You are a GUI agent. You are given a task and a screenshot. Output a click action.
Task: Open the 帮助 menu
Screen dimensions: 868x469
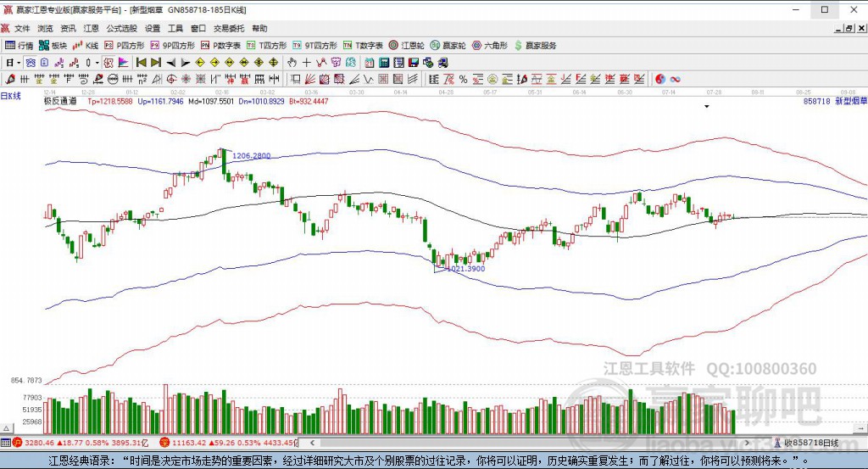point(259,28)
